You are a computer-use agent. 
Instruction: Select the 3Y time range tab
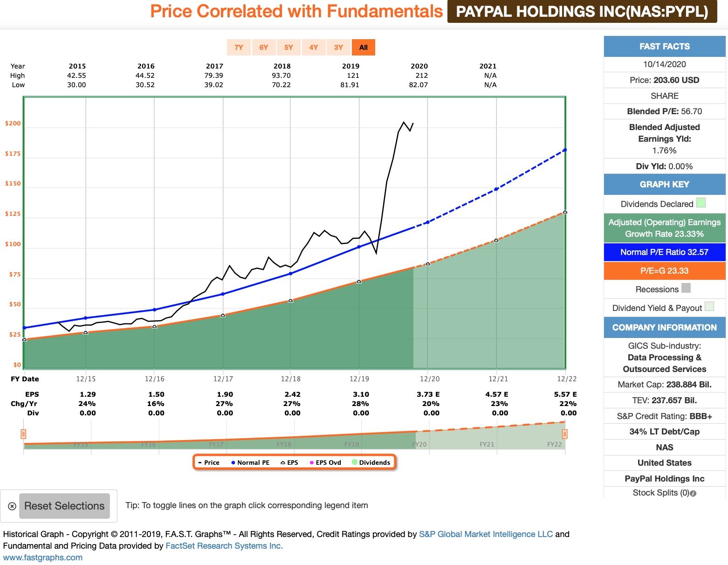[x=338, y=47]
